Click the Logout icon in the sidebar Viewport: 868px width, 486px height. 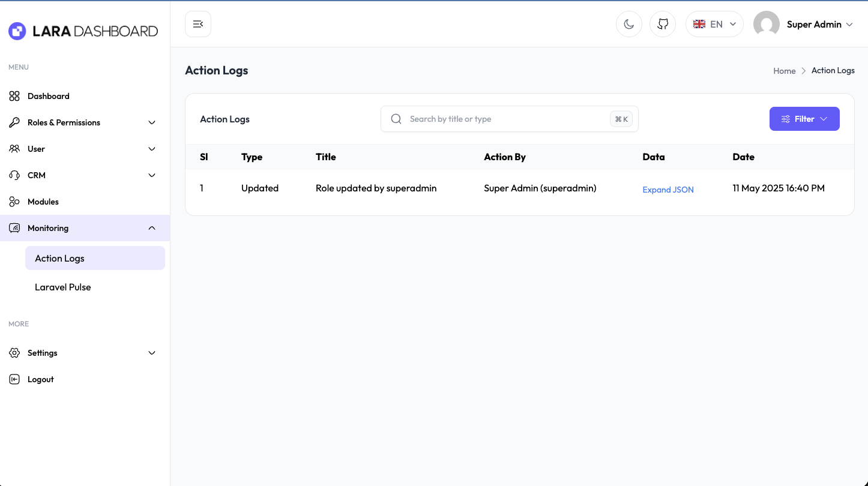pos(14,379)
